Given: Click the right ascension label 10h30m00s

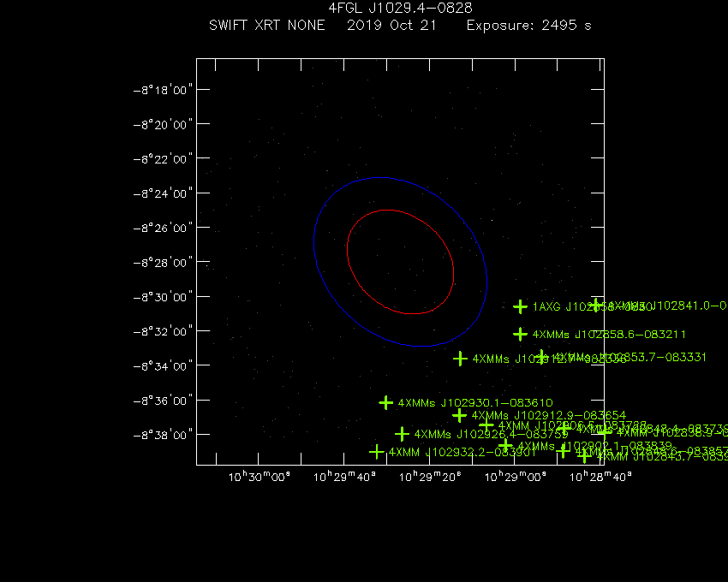Looking at the screenshot, I should click(259, 476).
